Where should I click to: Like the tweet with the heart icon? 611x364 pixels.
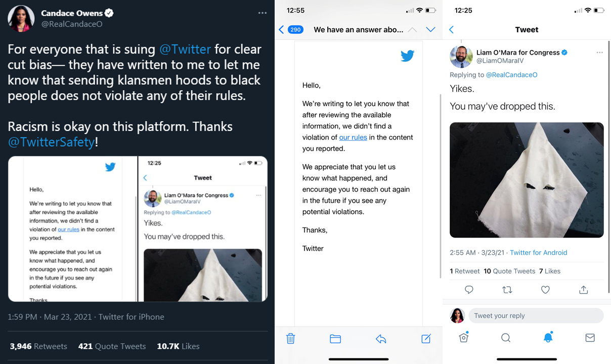[545, 290]
